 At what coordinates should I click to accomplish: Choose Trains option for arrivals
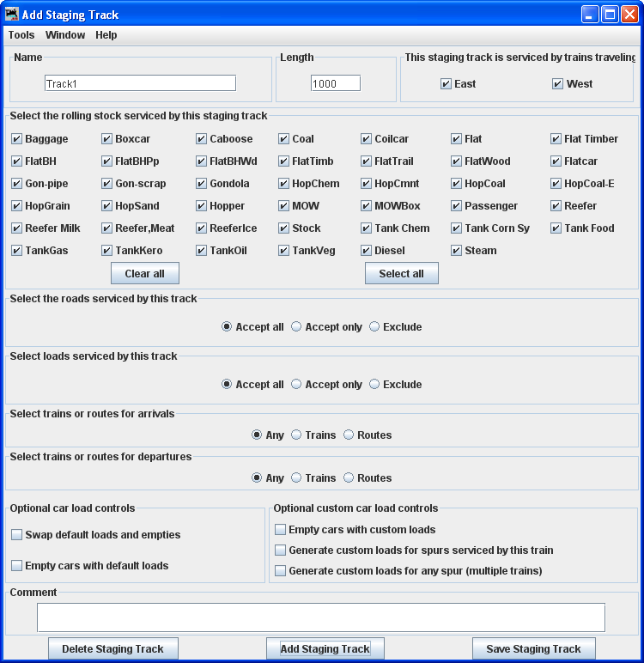[x=296, y=435]
